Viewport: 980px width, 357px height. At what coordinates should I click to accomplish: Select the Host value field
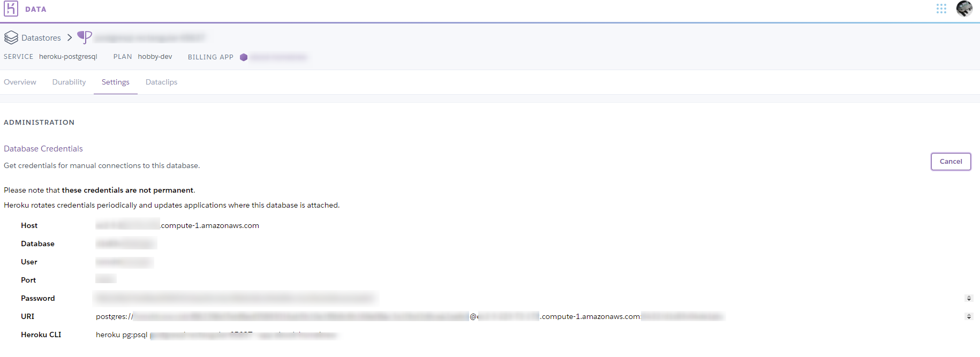click(177, 225)
